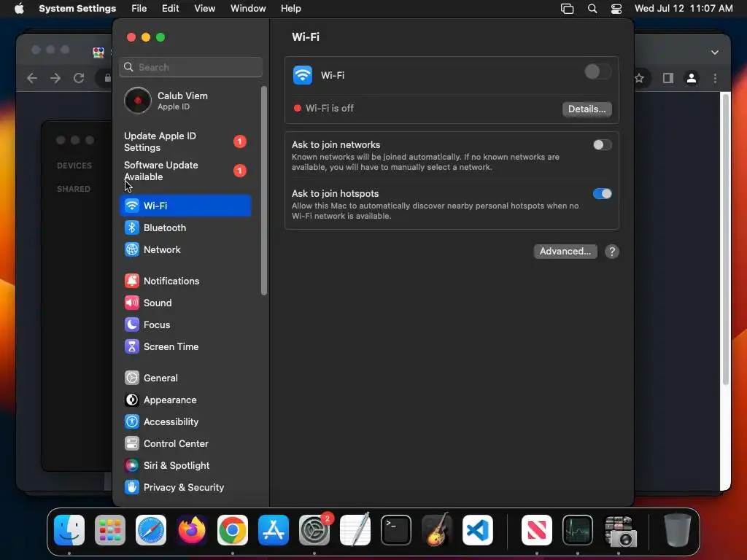This screenshot has width=747, height=560.
Task: Open the File menu
Action: coord(139,9)
